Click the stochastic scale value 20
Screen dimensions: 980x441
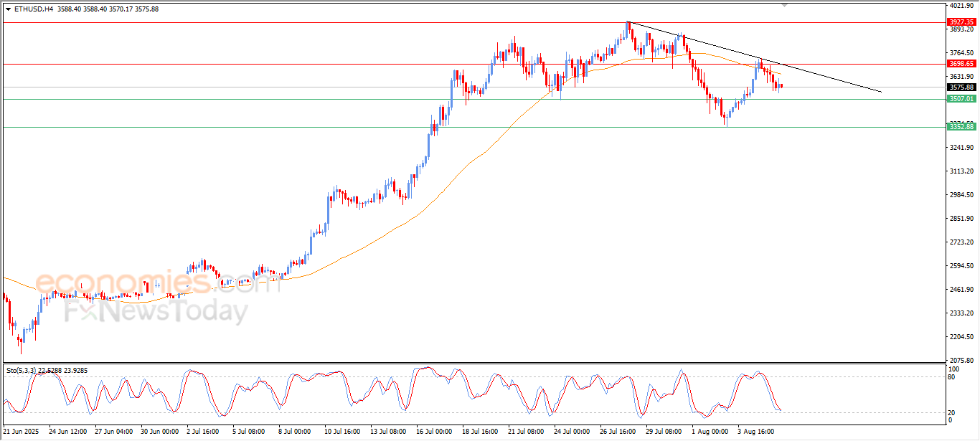[952, 412]
